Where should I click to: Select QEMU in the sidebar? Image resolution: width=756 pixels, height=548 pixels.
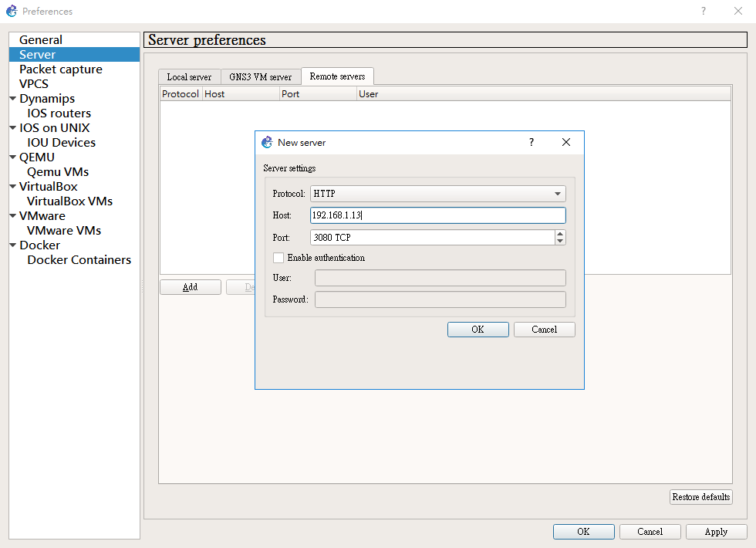tap(37, 157)
